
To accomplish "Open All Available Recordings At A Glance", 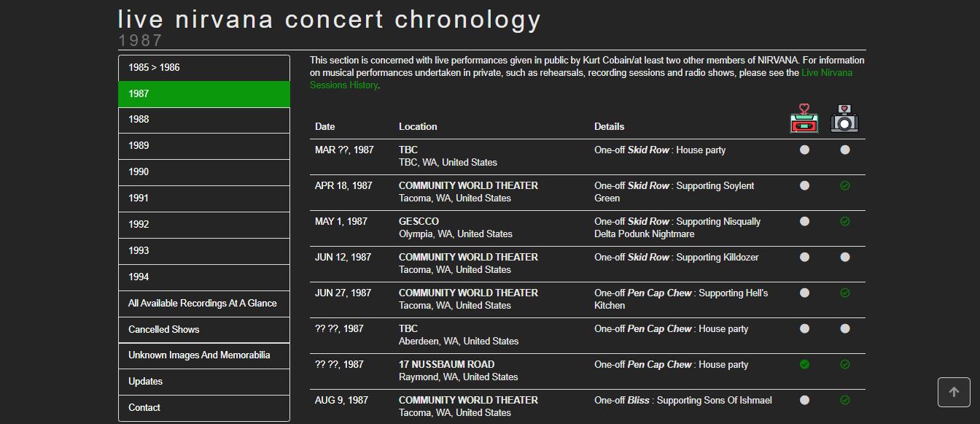I will (x=204, y=304).
